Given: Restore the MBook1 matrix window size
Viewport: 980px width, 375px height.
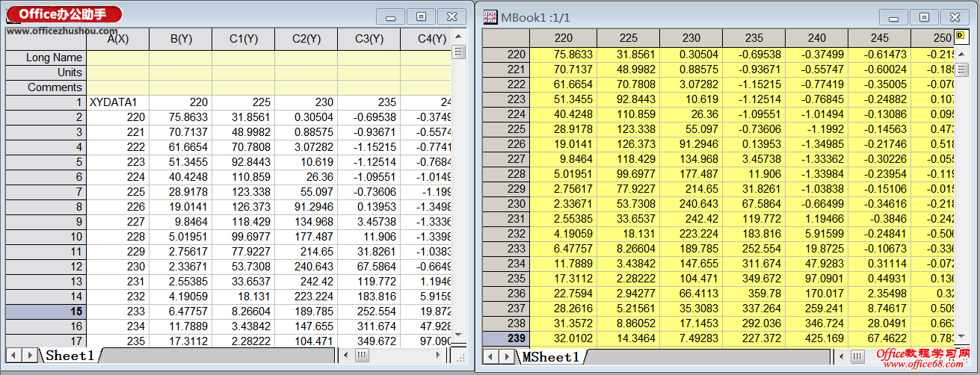Looking at the screenshot, I should 924,17.
